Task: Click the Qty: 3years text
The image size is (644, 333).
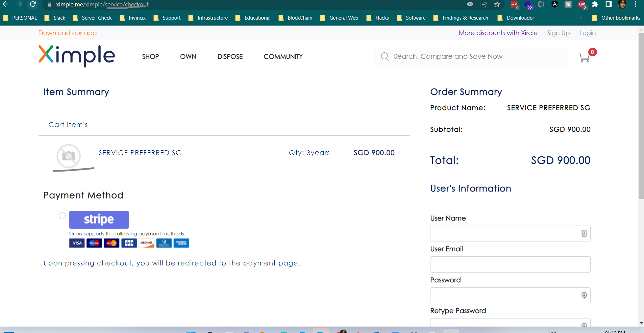Action: tap(309, 153)
